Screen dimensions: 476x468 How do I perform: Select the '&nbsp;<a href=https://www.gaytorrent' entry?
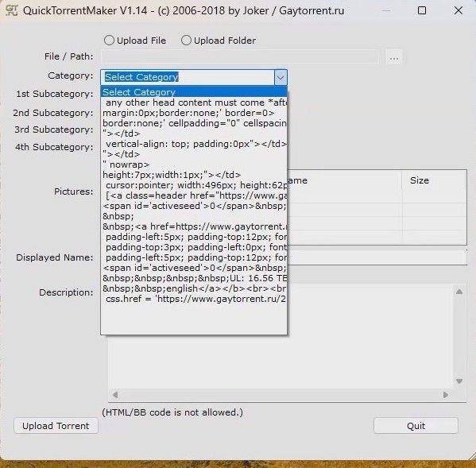[x=194, y=226]
